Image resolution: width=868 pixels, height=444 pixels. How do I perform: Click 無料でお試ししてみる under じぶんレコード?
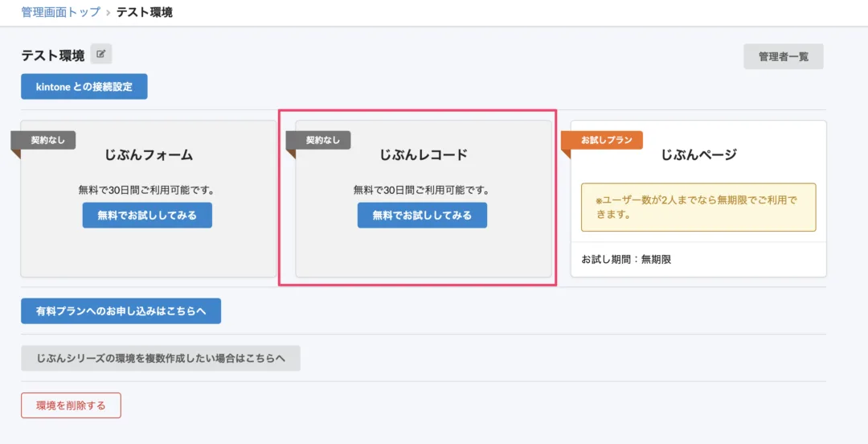point(423,215)
